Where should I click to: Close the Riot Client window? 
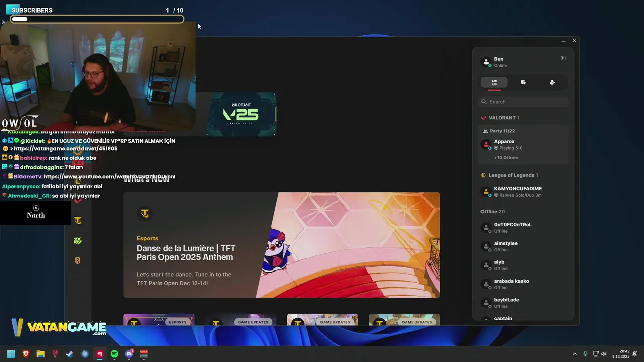574,40
